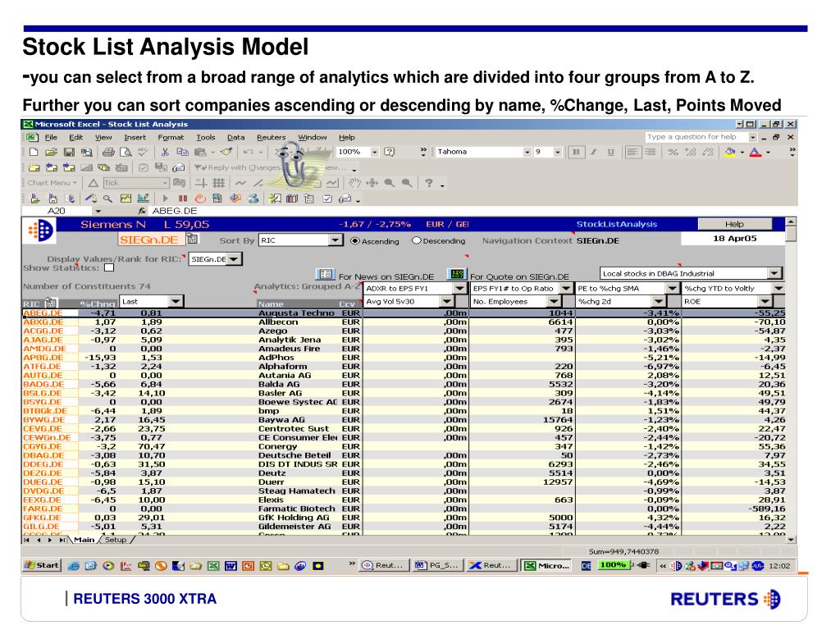Select the Descending radio button
Viewport: 840px width, 630px height.
pos(416,241)
